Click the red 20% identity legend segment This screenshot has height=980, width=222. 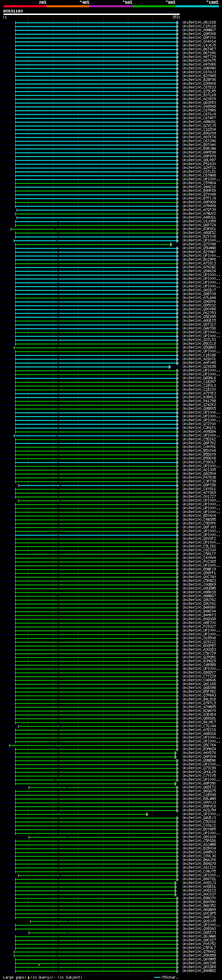(x=25, y=6)
